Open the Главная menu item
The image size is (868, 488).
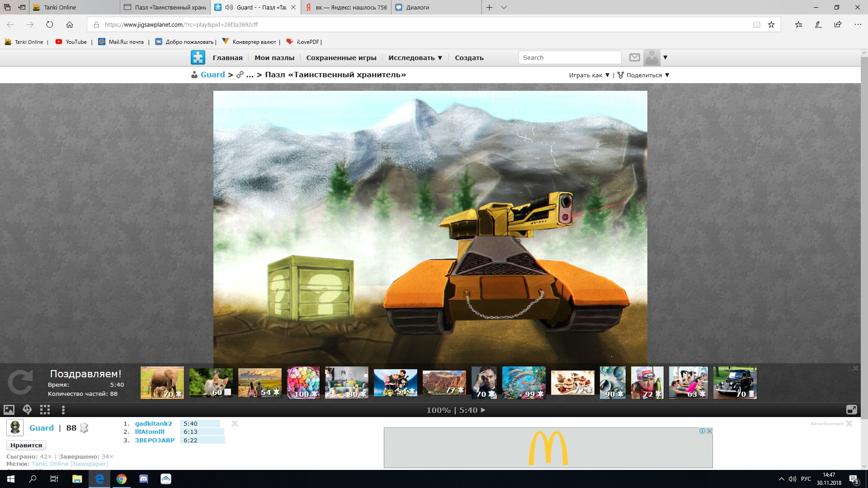pos(227,58)
